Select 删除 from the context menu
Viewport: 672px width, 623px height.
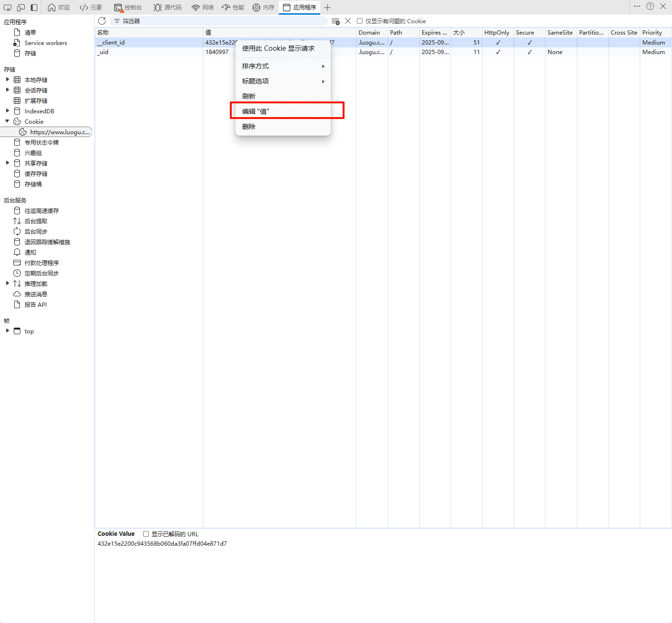point(249,127)
